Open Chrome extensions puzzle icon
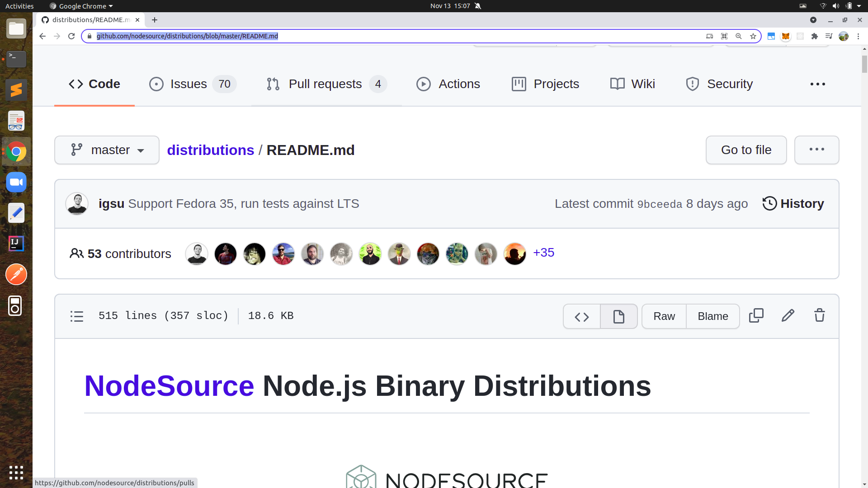Image resolution: width=868 pixels, height=488 pixels. [814, 36]
